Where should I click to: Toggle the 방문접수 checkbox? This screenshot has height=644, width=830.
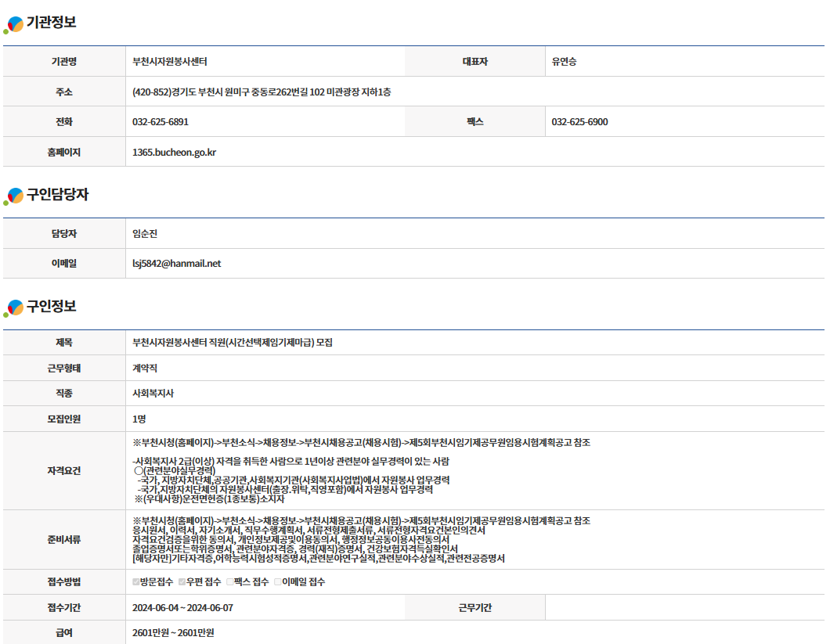coord(136,582)
